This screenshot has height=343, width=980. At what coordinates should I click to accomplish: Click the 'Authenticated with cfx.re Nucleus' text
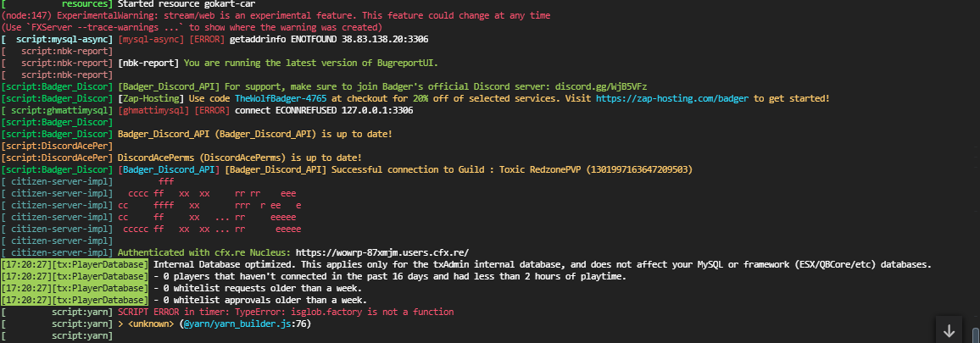(x=203, y=253)
